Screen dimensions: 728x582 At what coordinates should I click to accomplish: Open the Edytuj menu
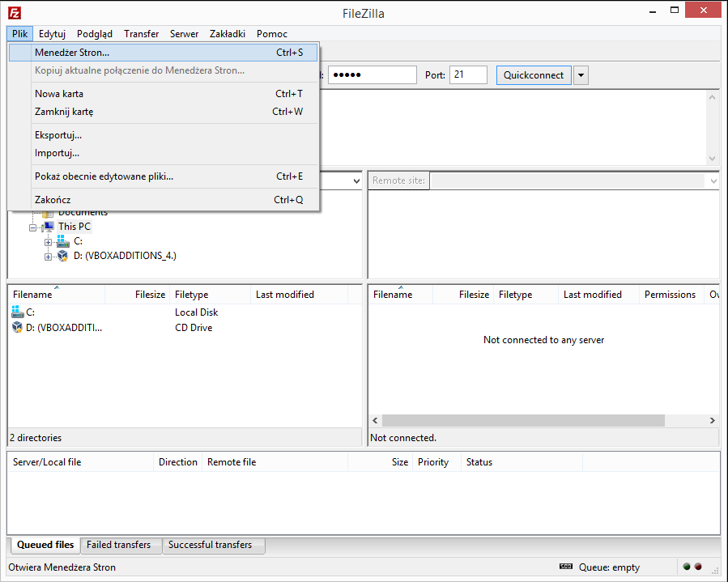pyautogui.click(x=52, y=34)
